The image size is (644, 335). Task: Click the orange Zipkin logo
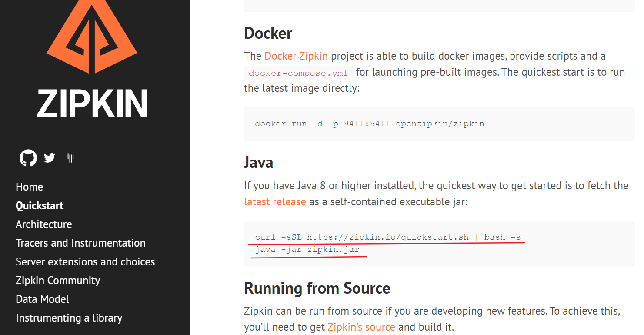[x=92, y=37]
